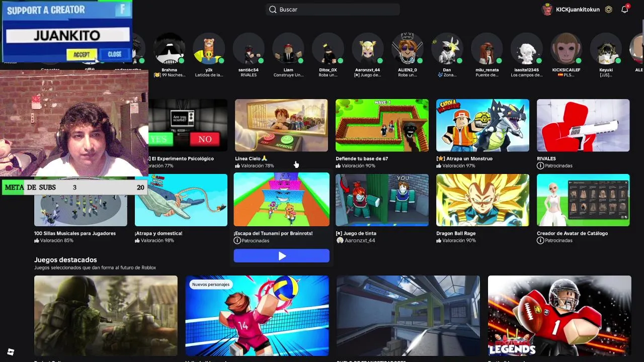Open friend isasita12345's avatar
Viewport: 644px width, 362px height.
tap(526, 49)
